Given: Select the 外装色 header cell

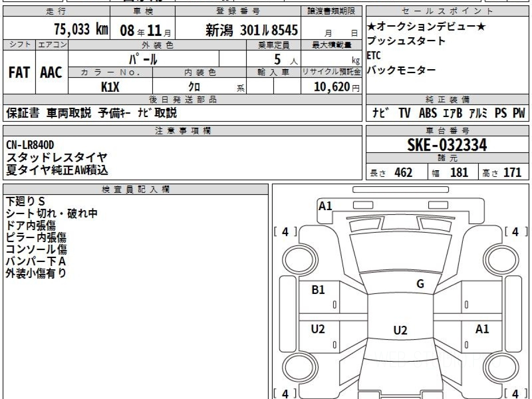Looking at the screenshot, I should (x=157, y=45).
